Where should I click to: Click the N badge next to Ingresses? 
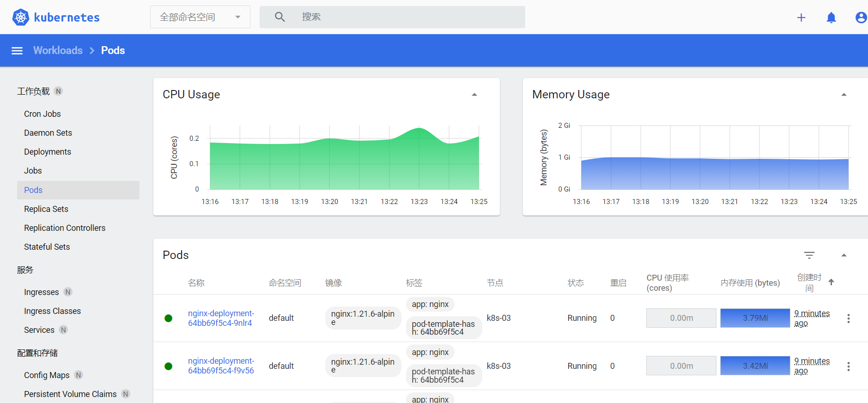[68, 292]
